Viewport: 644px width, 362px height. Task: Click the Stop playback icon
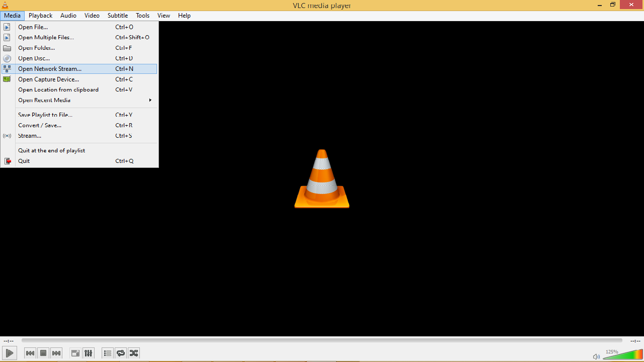tap(43, 353)
